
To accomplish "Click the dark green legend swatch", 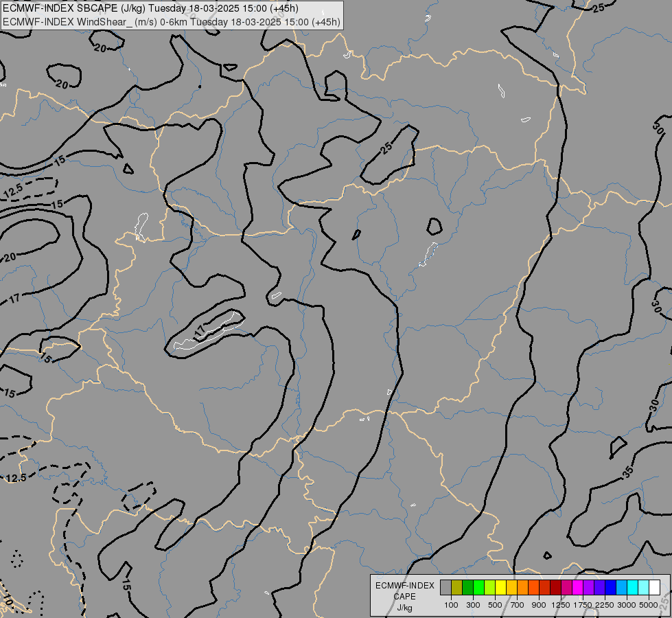I will click(x=468, y=587).
